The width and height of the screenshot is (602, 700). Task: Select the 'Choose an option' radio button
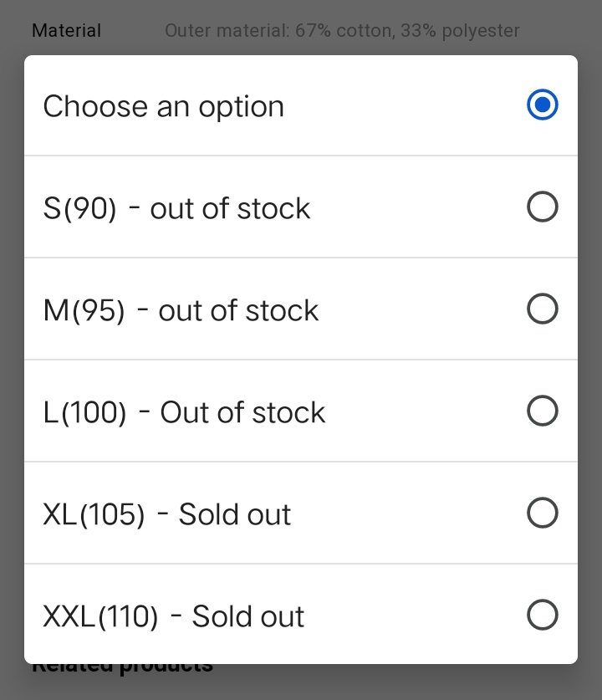[543, 105]
